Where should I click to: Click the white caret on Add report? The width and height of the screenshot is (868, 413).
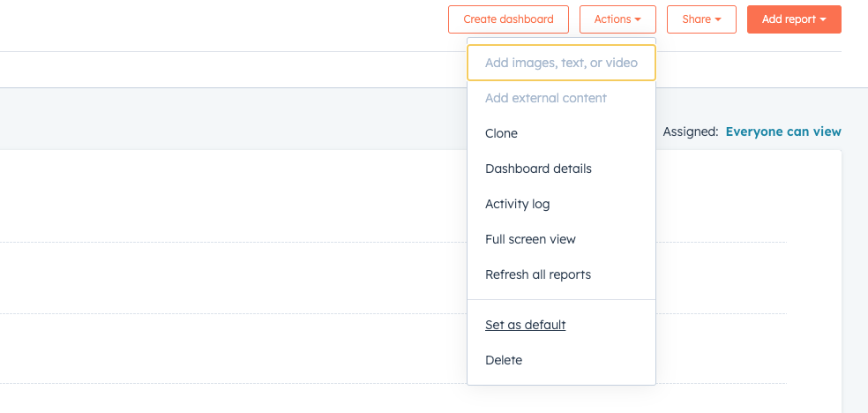823,20
